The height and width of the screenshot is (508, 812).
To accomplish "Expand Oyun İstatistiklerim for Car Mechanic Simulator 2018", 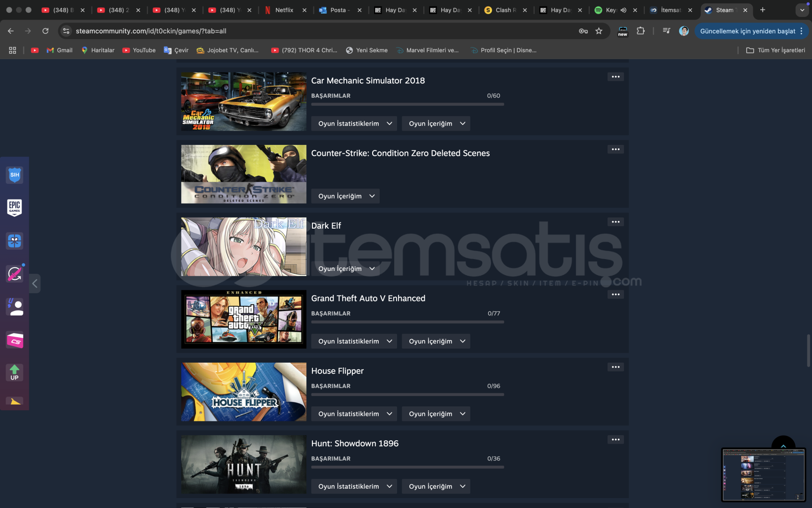I will (354, 124).
